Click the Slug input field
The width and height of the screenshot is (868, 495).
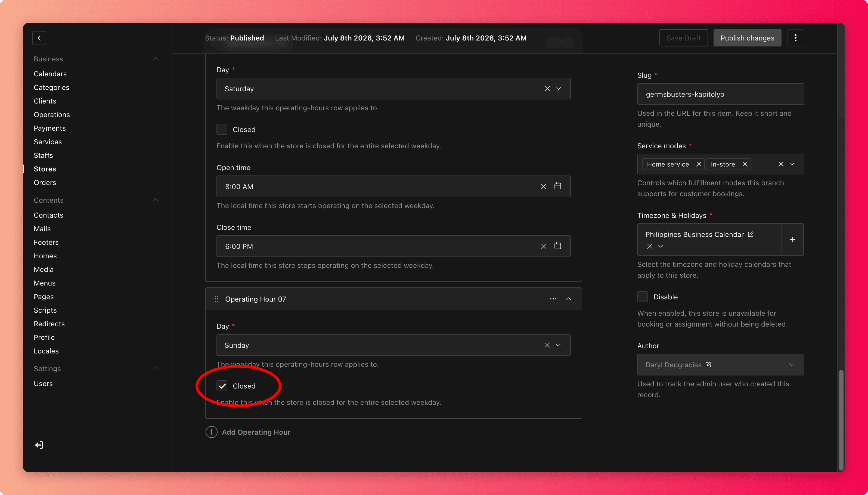[x=720, y=94]
